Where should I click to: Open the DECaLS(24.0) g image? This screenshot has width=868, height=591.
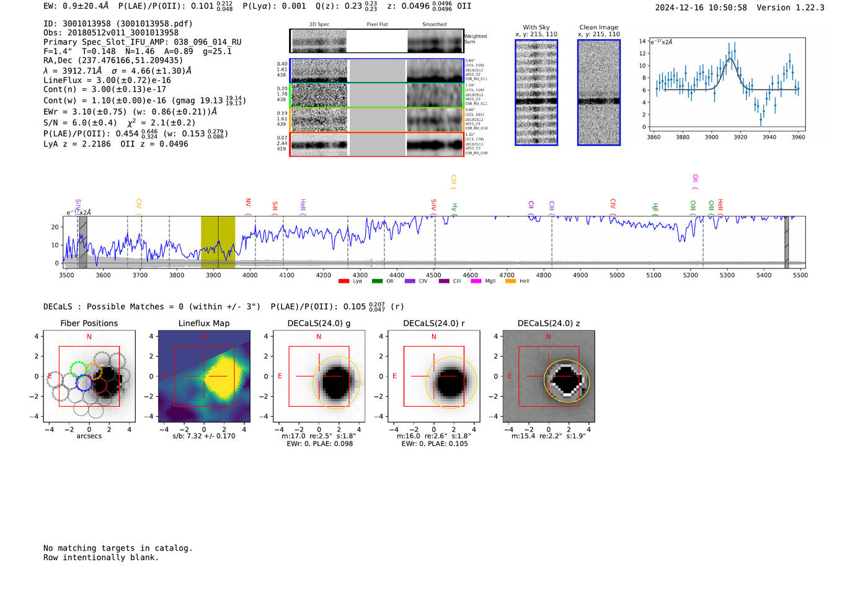319,376
